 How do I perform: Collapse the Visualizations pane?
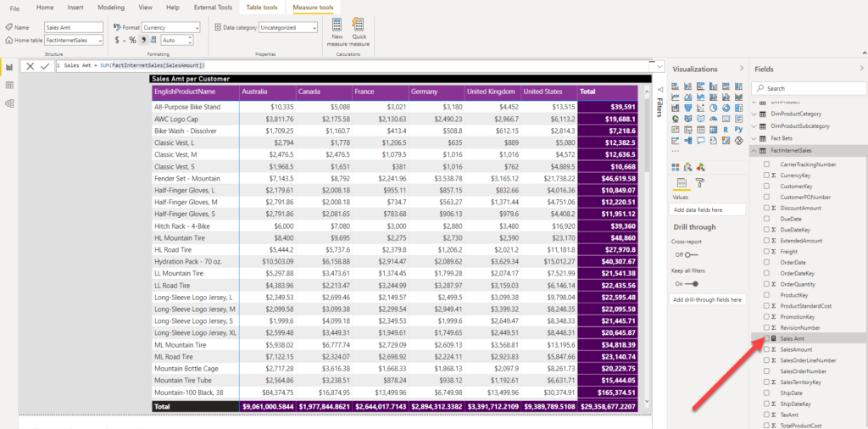[742, 69]
